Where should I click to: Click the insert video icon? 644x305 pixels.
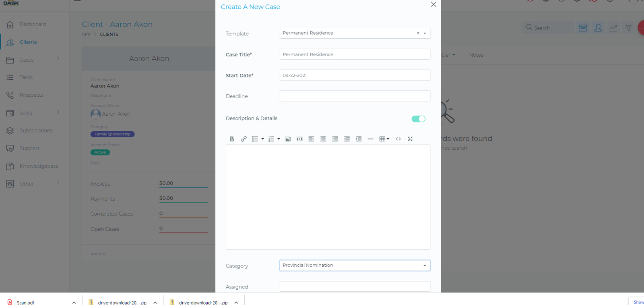[x=299, y=139]
